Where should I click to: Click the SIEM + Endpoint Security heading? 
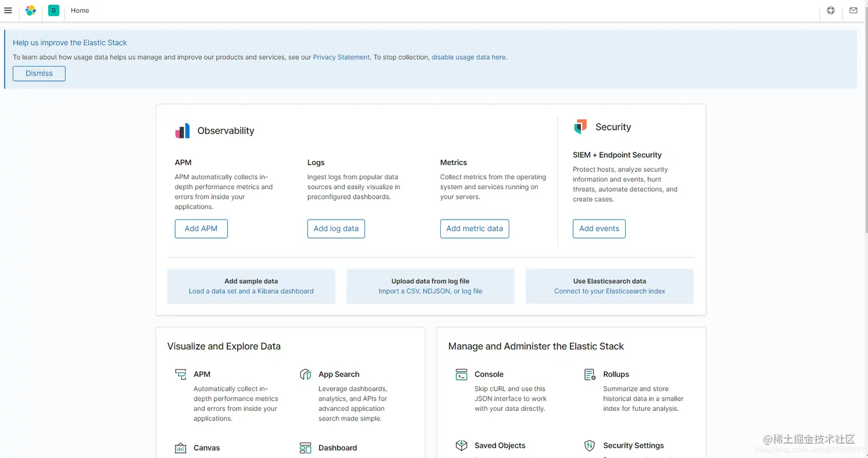(x=617, y=155)
